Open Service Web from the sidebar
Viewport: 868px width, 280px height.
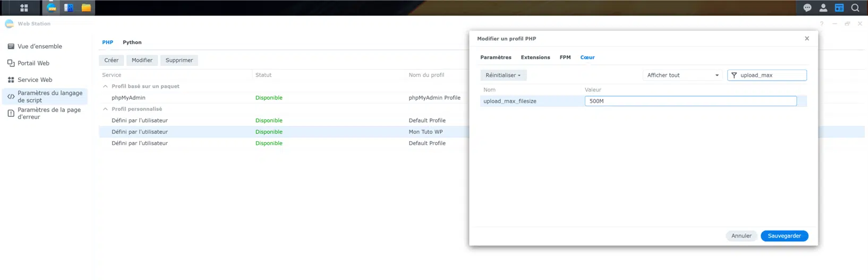coord(35,80)
